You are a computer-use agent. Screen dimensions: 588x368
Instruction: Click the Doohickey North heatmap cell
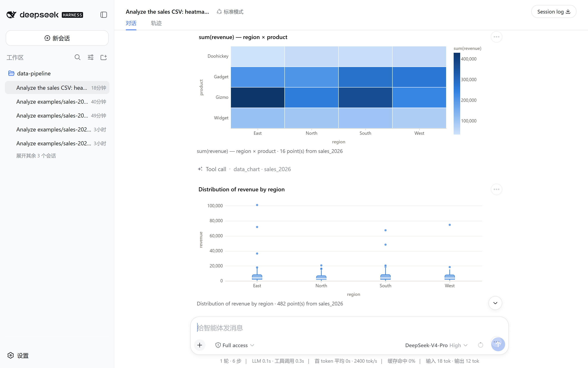pos(312,56)
